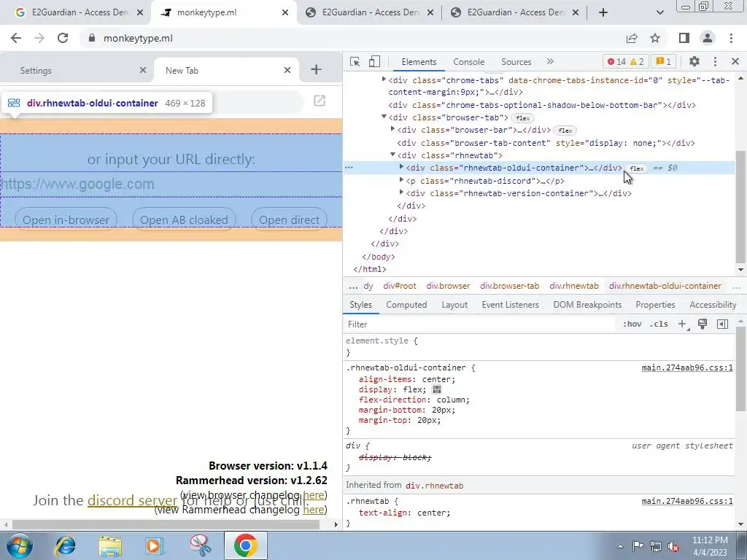Screen dimensions: 747x560
Task: Switch to the Sources tab
Action: pos(516,61)
